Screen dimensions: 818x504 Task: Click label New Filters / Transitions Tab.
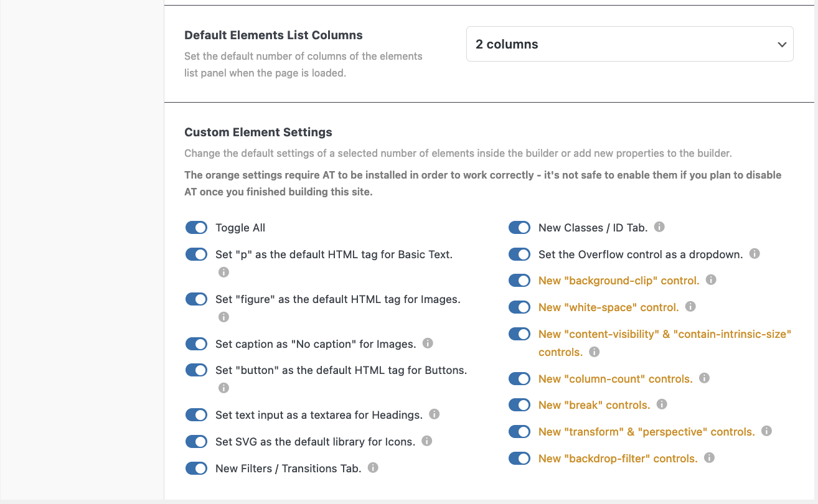[288, 469]
